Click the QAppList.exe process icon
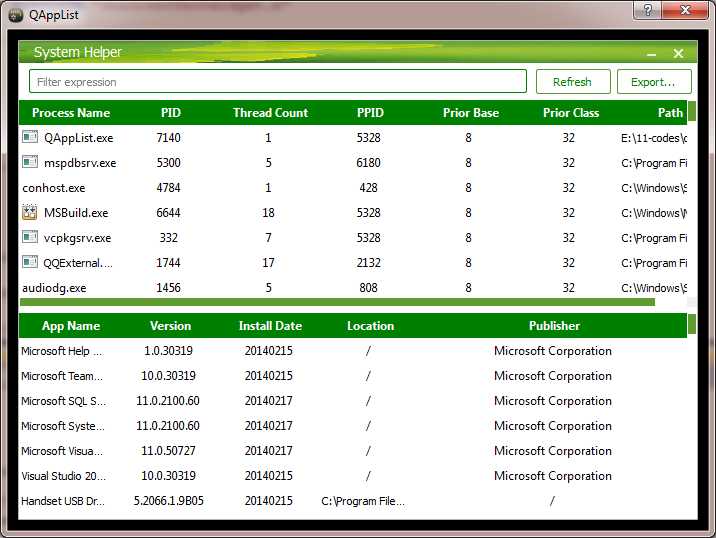716x538 pixels. tap(30, 137)
